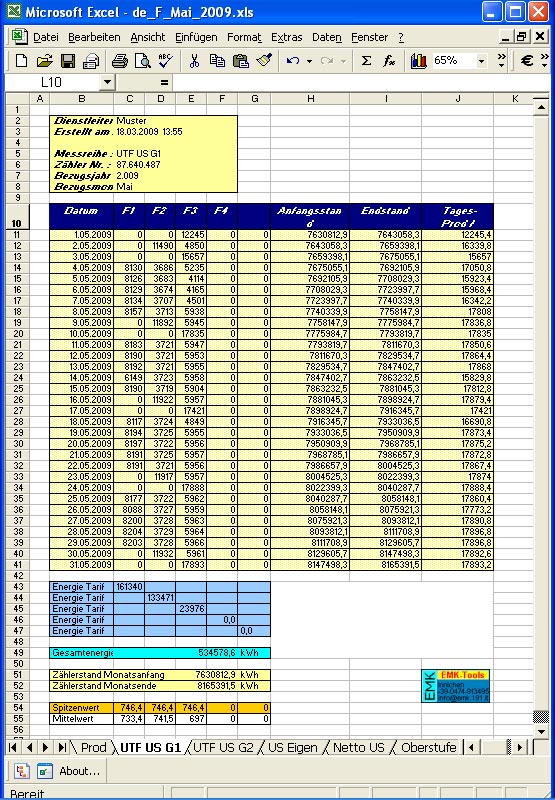Restore the workbook window button
The image size is (555, 800).
(521, 37)
